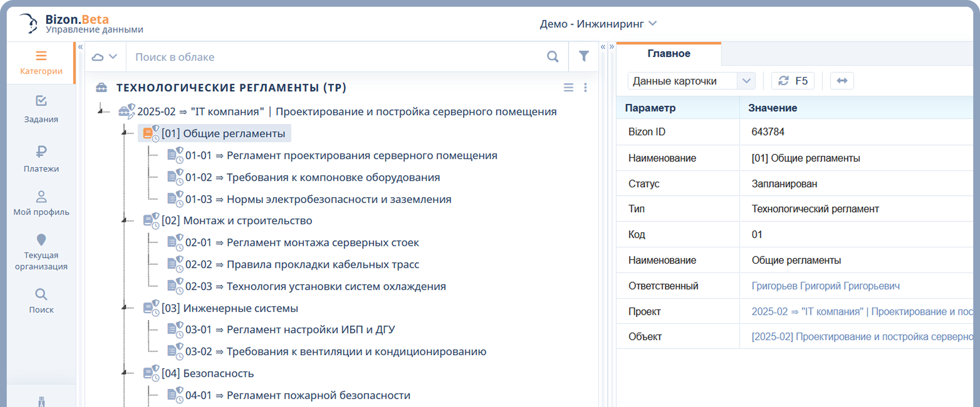The image size is (980, 407).
Task: Open the Categories sidebar section
Action: 41,62
